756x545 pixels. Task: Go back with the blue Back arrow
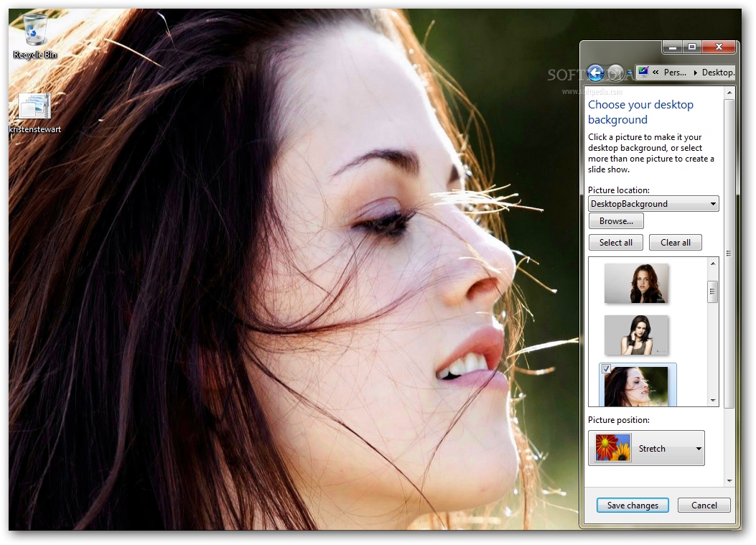coord(596,73)
